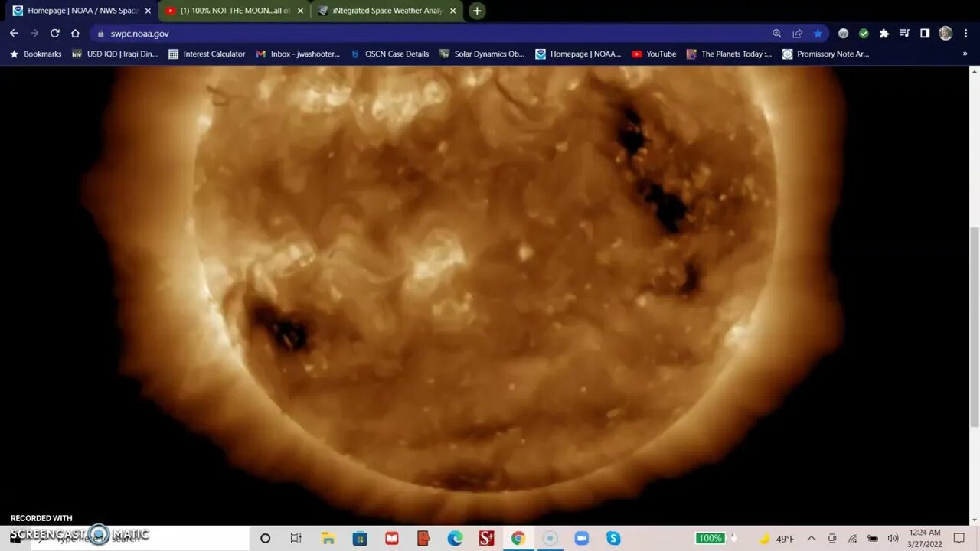Launch Microsoft Edge from the taskbar
980x551 pixels.
(455, 539)
